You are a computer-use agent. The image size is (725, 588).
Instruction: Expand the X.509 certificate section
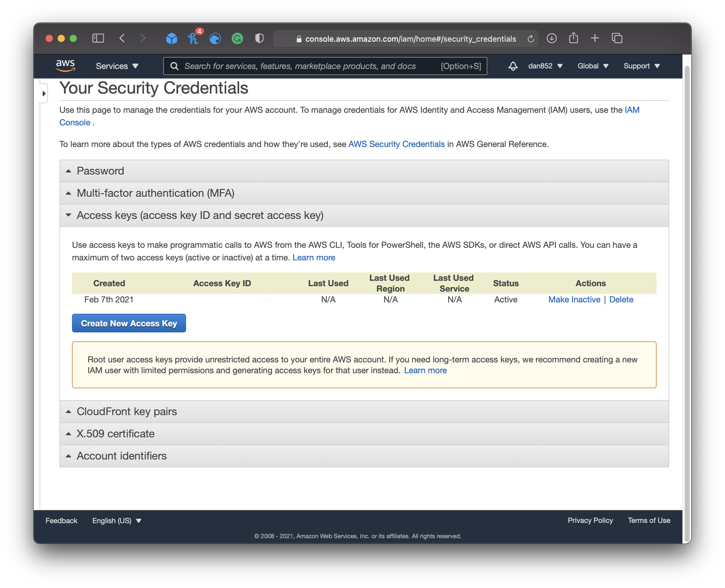(x=364, y=434)
